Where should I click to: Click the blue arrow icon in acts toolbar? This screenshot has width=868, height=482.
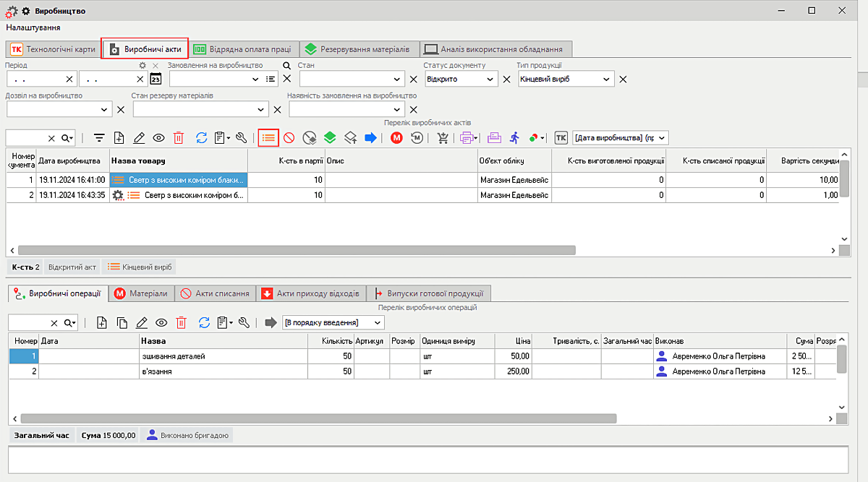coord(370,137)
